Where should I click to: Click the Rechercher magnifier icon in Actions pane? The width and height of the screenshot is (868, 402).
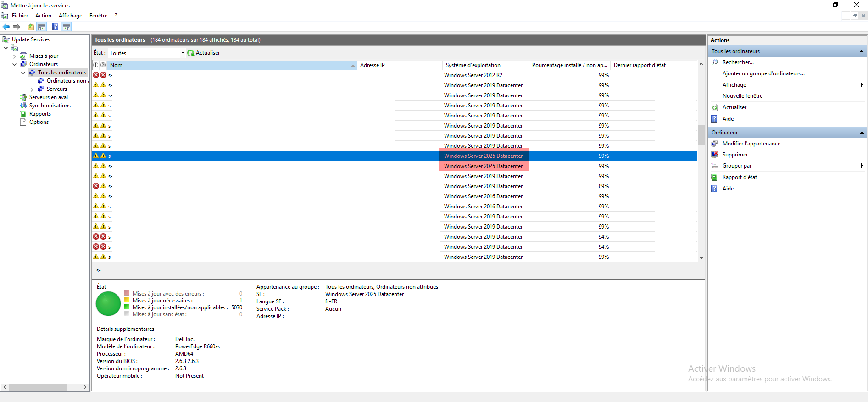pos(715,62)
